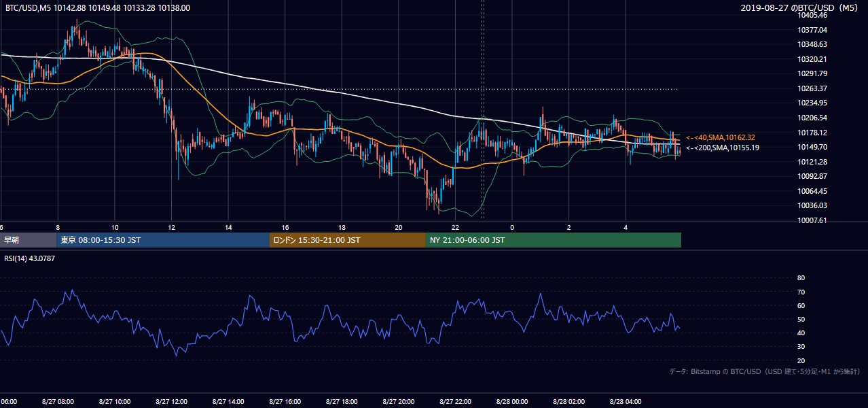Image resolution: width=868 pixels, height=408 pixels.
Task: Click the 10234.95 price axis value
Action: tap(812, 103)
